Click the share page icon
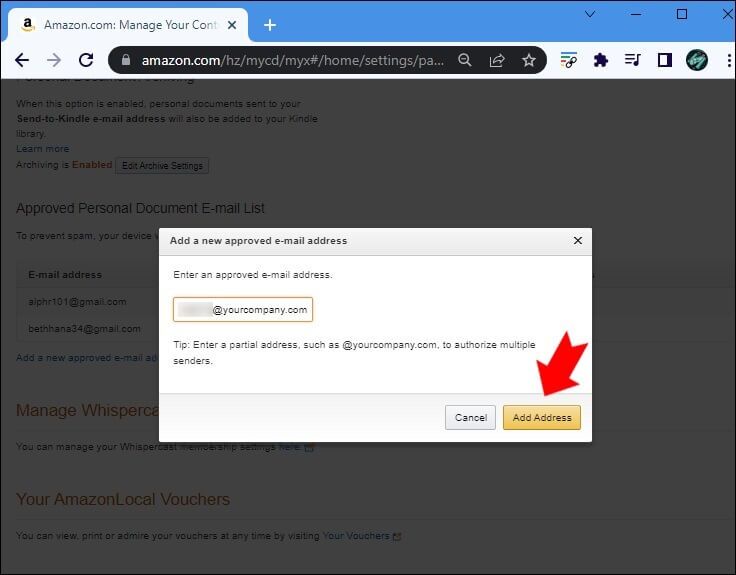Screen dimensions: 736x575 (x=497, y=60)
